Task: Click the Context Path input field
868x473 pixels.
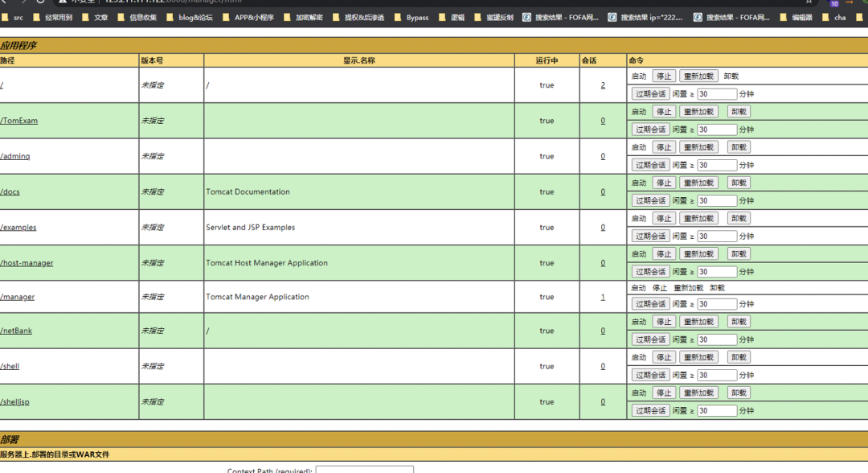Action: click(364, 470)
